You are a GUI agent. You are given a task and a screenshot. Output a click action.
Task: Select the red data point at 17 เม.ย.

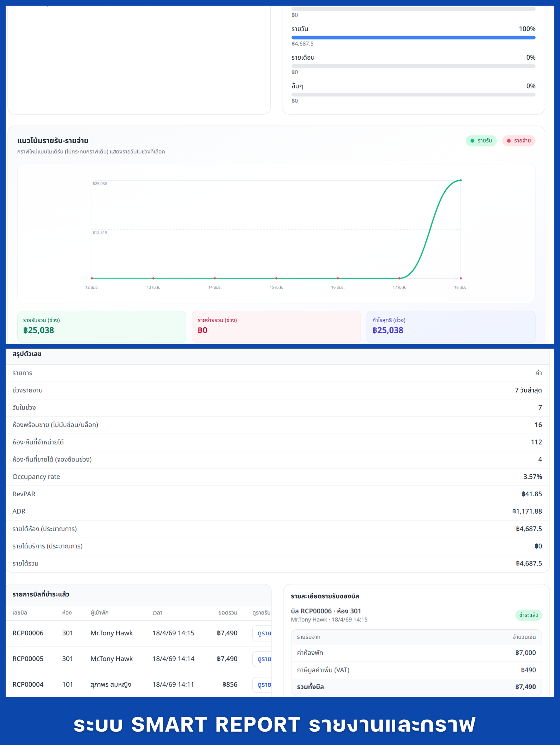point(399,278)
